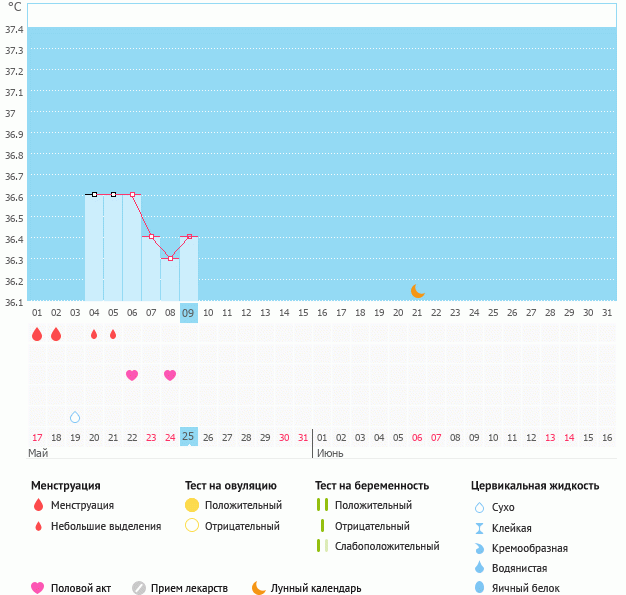
Task: Click temperature point on cycle day 04
Action: pyautogui.click(x=94, y=194)
